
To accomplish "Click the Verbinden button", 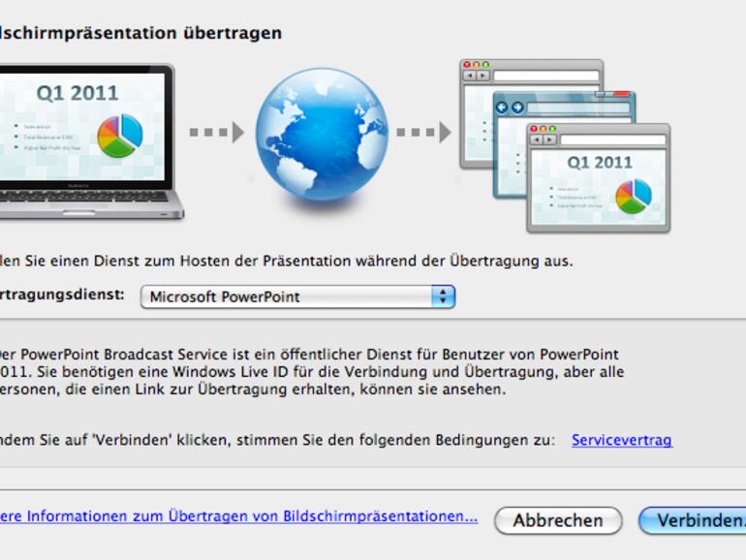I will [693, 520].
